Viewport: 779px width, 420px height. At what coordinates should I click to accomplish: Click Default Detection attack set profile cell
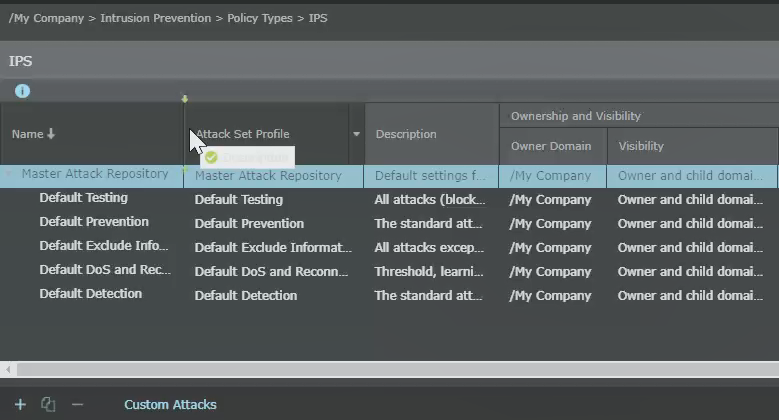pyautogui.click(x=273, y=295)
